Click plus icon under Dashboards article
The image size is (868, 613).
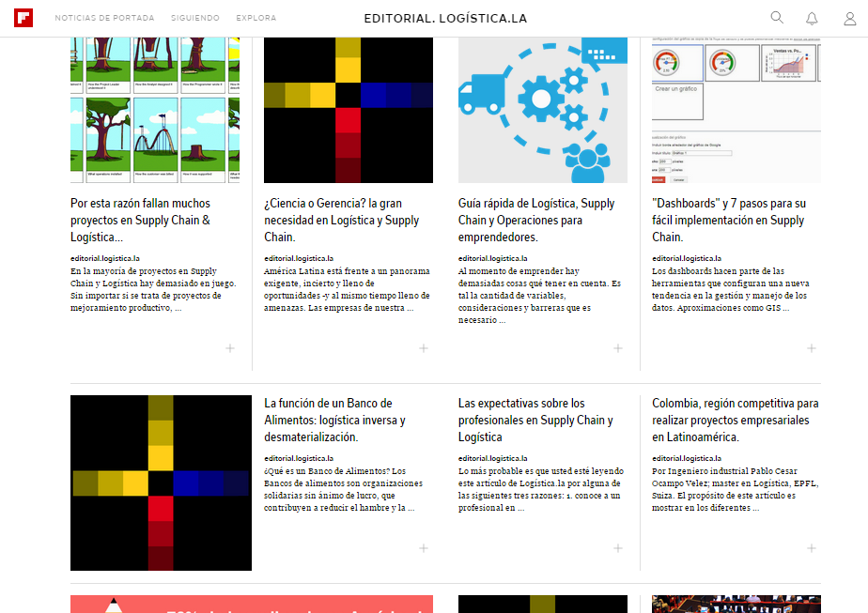pos(812,348)
